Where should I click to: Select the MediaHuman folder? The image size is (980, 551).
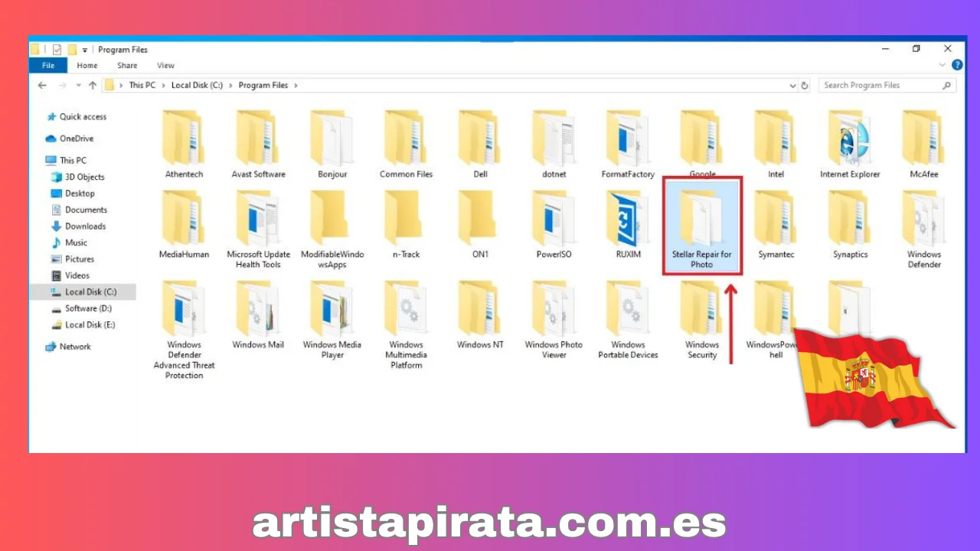184,226
